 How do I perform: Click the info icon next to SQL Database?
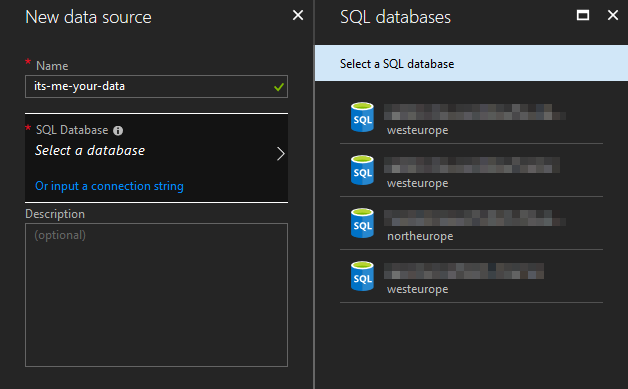click(118, 131)
